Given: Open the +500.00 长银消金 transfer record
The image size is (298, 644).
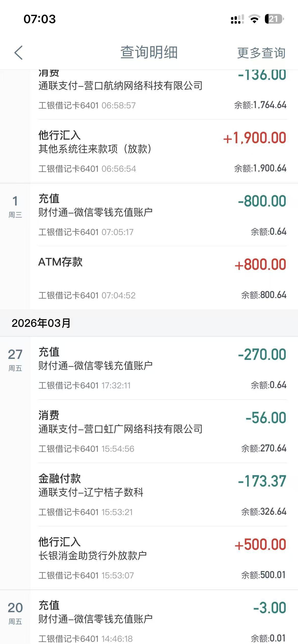Looking at the screenshot, I should click(x=162, y=558).
